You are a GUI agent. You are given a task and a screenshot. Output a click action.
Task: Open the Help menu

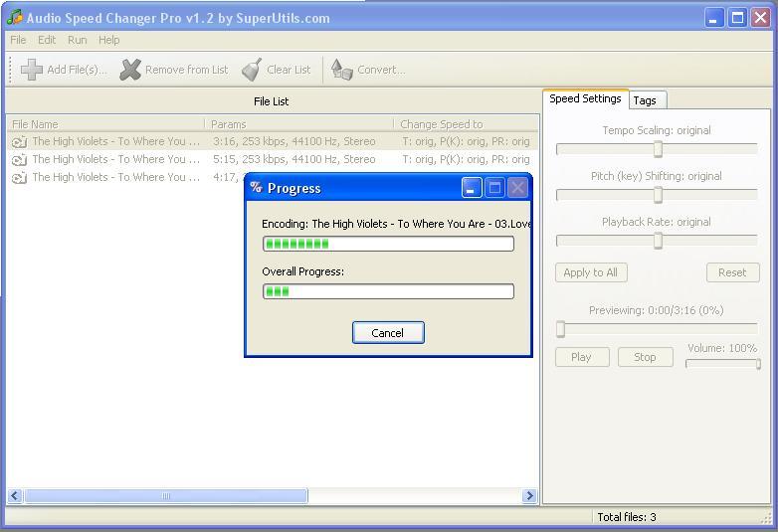click(108, 40)
